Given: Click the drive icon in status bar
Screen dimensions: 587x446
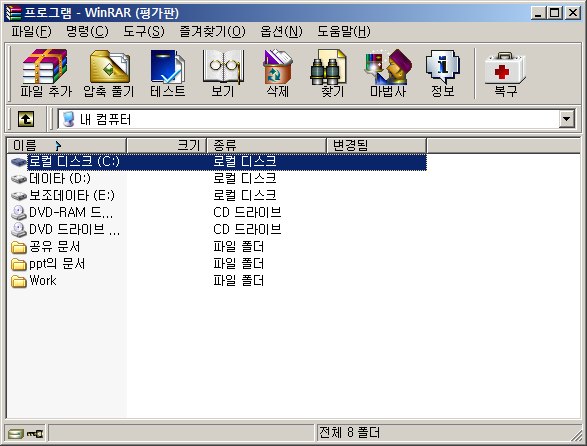Looking at the screenshot, I should pyautogui.click(x=16, y=434).
